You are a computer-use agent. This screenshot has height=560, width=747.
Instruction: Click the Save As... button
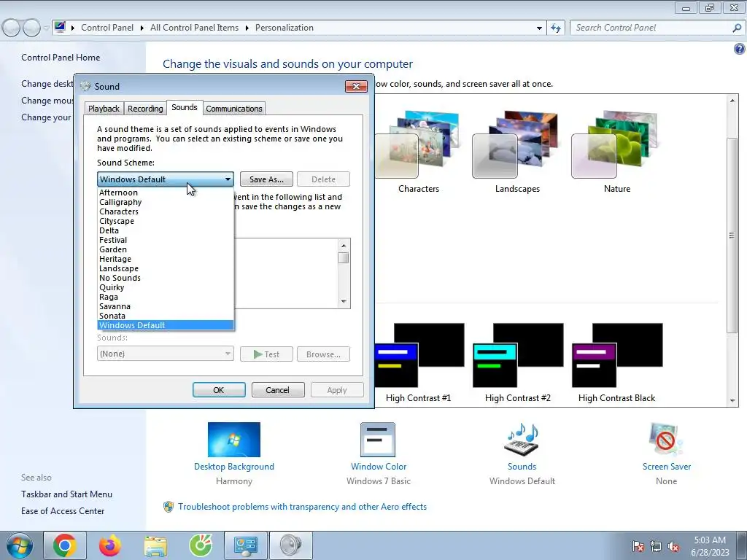(x=266, y=179)
